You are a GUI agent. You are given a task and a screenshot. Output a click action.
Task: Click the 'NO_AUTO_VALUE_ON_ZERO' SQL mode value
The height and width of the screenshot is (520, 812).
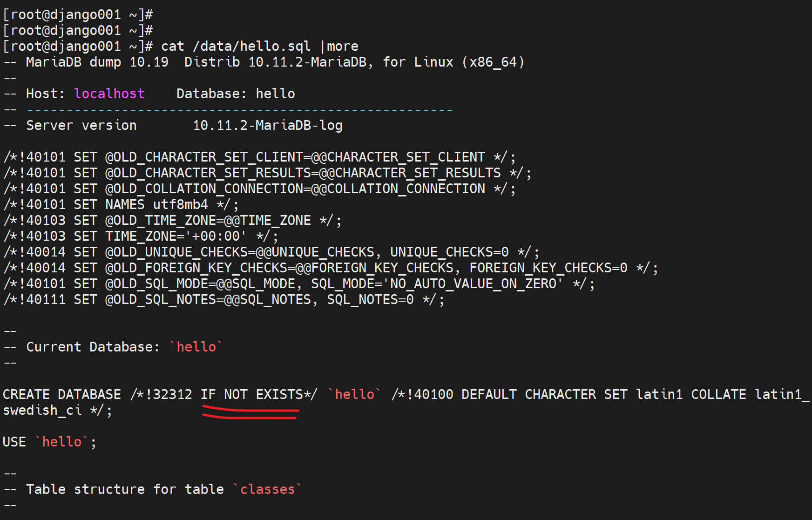473,284
